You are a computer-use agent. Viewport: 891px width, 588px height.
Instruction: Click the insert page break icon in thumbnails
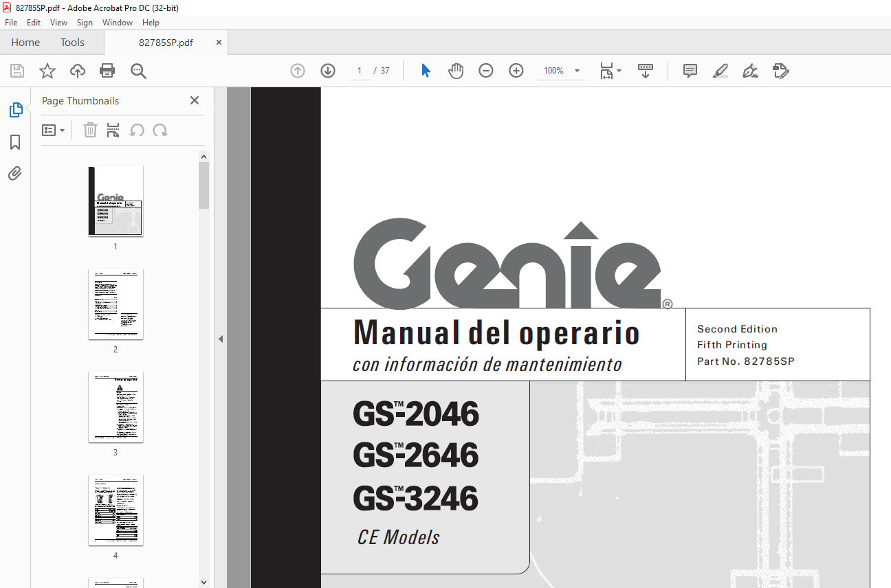[x=113, y=130]
